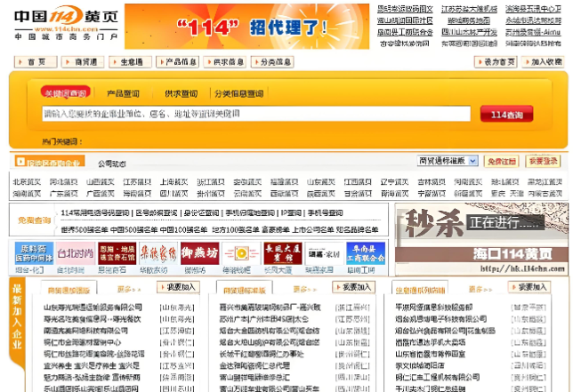The width and height of the screenshot is (573, 392).
Task: Open the 世界500强名单 link
Action: click(x=84, y=229)
